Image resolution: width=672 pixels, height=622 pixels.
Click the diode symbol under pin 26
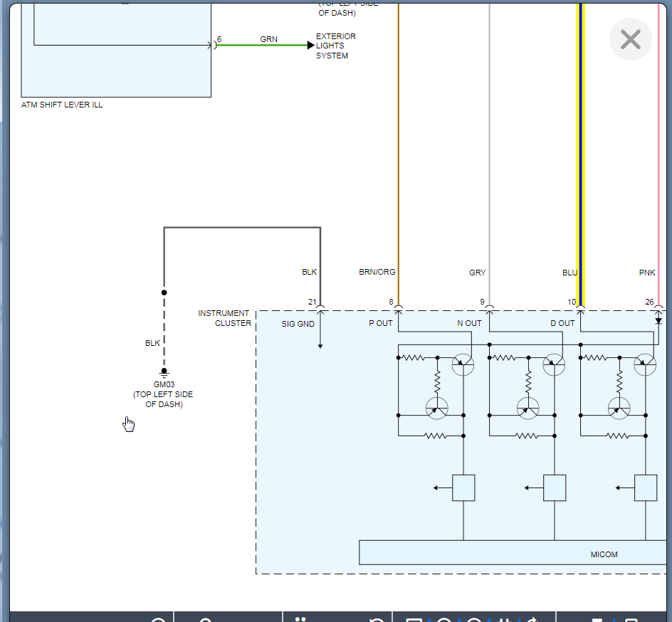pos(658,321)
